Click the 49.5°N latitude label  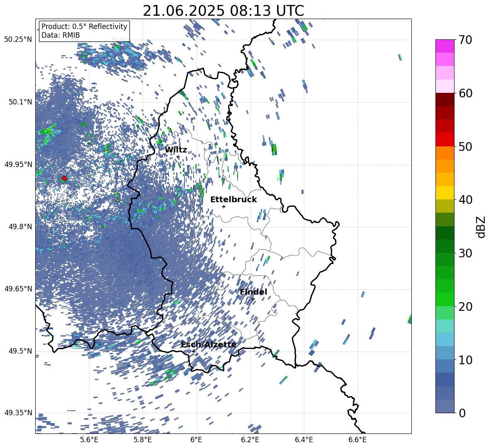[x=20, y=351]
